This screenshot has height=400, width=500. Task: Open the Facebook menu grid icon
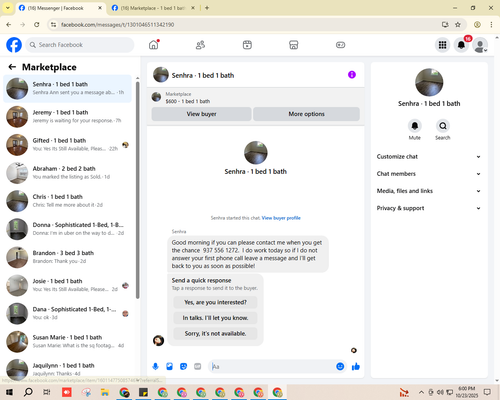click(x=442, y=45)
